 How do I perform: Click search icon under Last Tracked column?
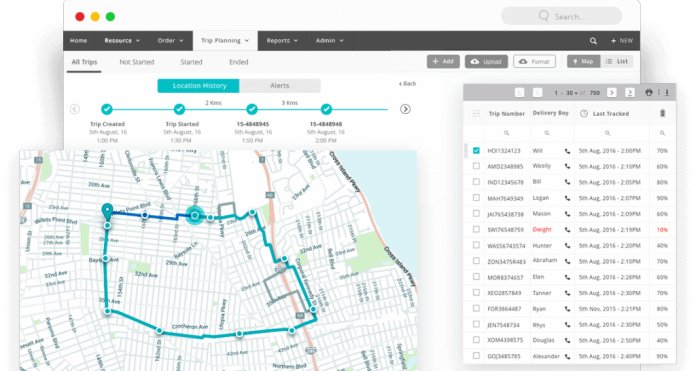click(x=607, y=133)
